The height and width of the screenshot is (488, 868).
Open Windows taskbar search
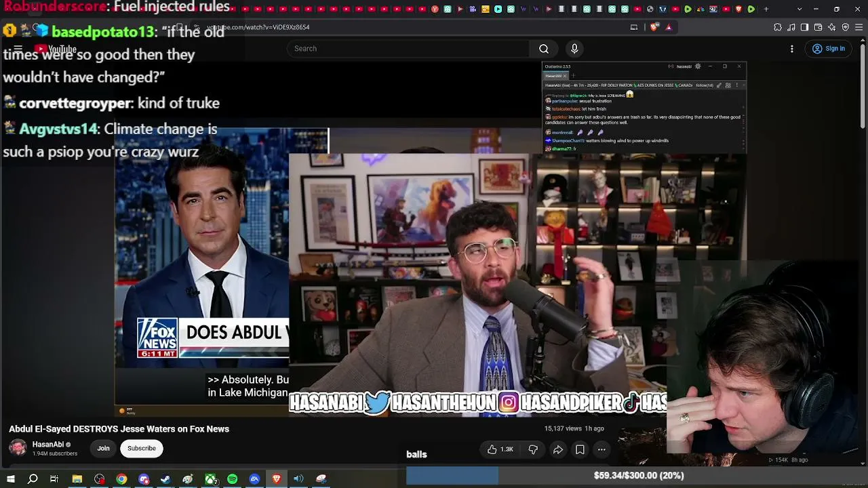pos(33,479)
